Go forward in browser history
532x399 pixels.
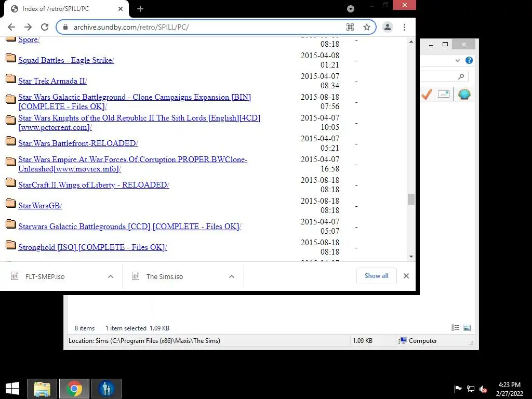tap(28, 27)
